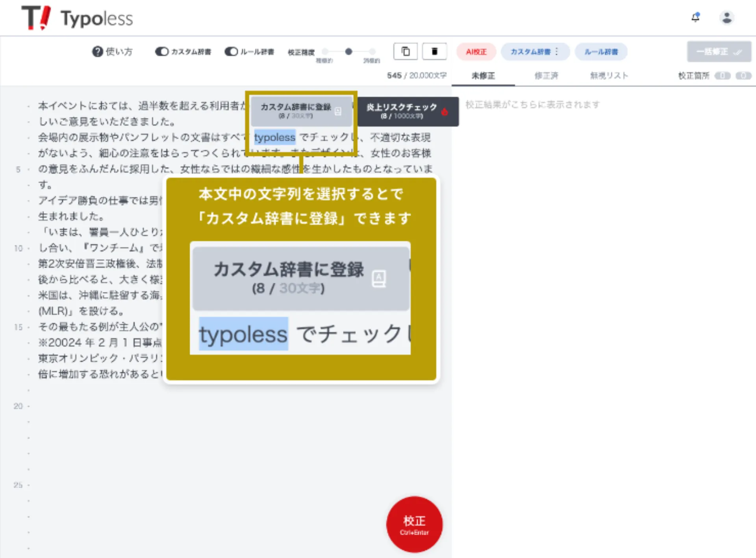The width and height of the screenshot is (756, 558).
Task: Click the 校正箇所 label
Action: (x=693, y=76)
